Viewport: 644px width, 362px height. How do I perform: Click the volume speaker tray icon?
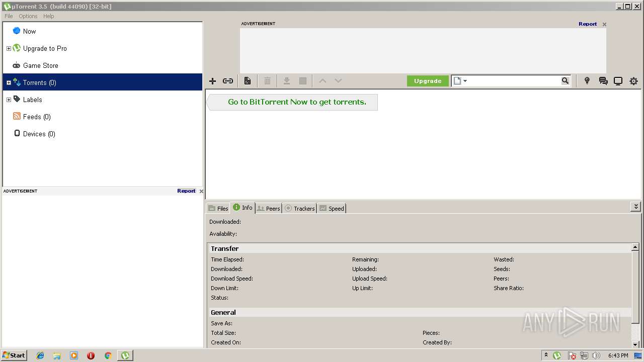596,355
